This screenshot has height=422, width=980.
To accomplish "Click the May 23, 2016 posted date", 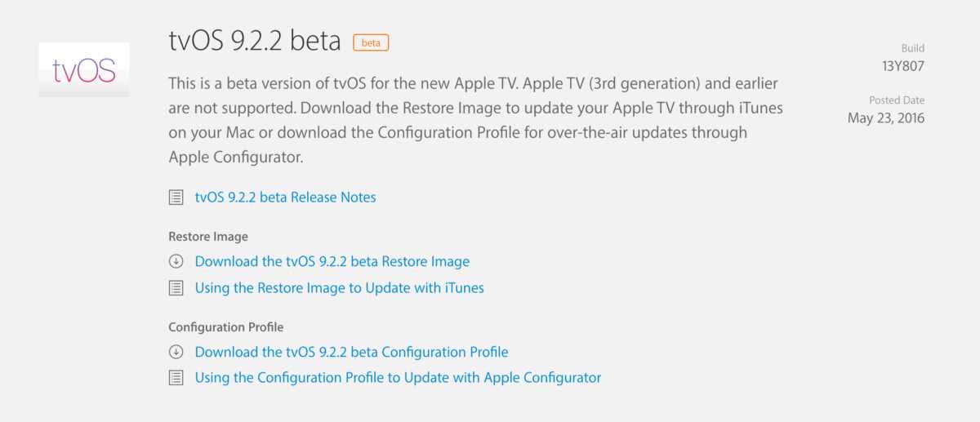I will click(886, 118).
